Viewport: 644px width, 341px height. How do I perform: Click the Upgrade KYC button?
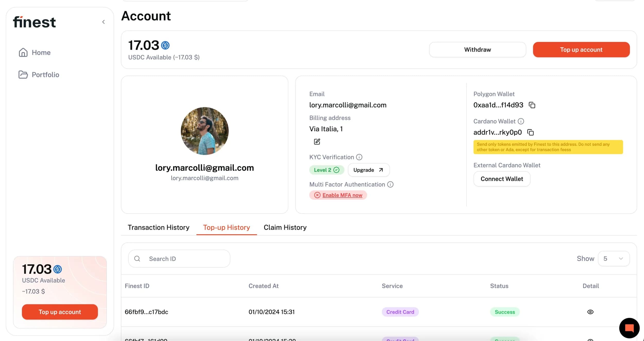(368, 170)
